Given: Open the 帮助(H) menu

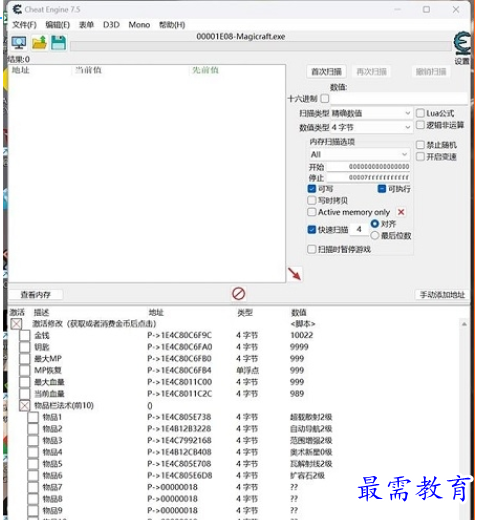Looking at the screenshot, I should tap(172, 25).
